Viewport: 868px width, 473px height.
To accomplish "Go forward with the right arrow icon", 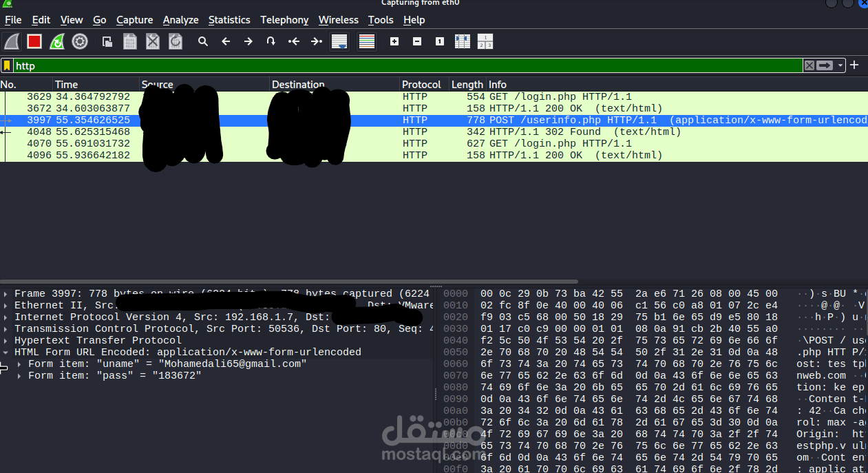I will point(248,42).
